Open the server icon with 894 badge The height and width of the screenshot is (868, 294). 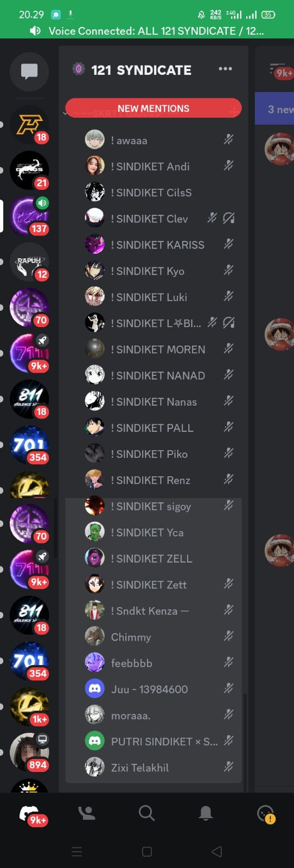tap(30, 752)
